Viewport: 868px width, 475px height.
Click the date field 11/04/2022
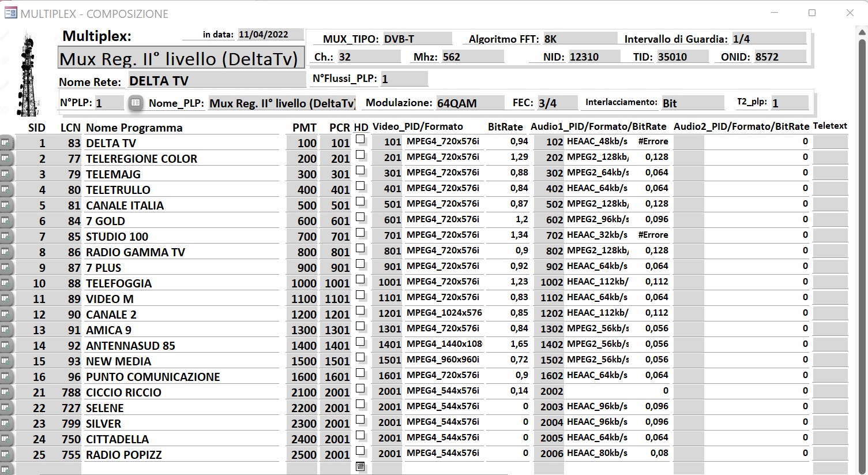click(270, 34)
